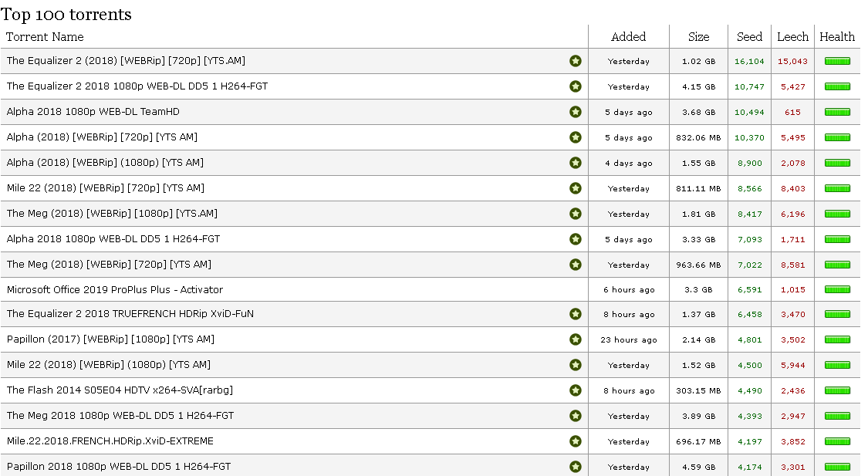Open Mile.22.2018.FRENCH.HDRip.XviD-EXTREME torrent
The height and width of the screenshot is (476, 868).
(x=110, y=441)
